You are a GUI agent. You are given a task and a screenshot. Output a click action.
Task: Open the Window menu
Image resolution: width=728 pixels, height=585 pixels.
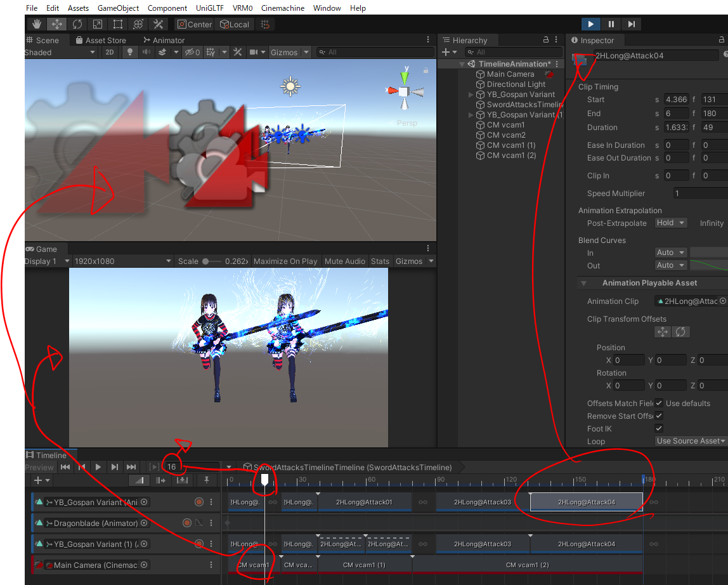[327, 8]
